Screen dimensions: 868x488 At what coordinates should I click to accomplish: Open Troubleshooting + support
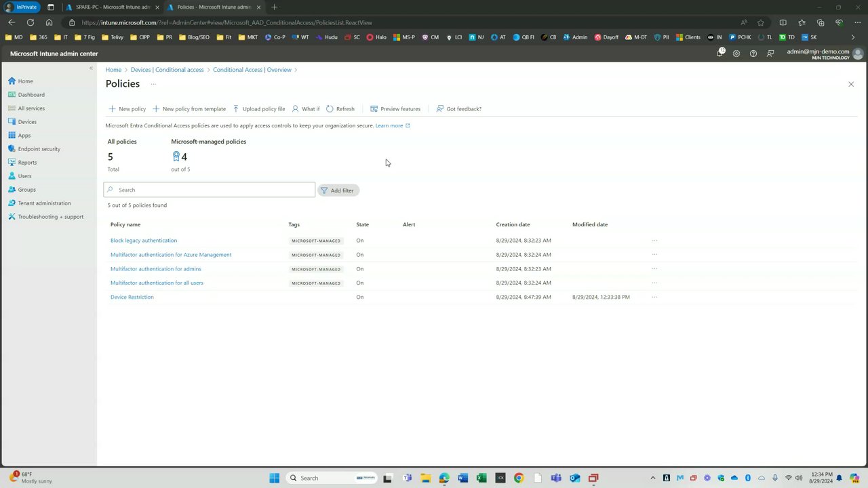45,216
